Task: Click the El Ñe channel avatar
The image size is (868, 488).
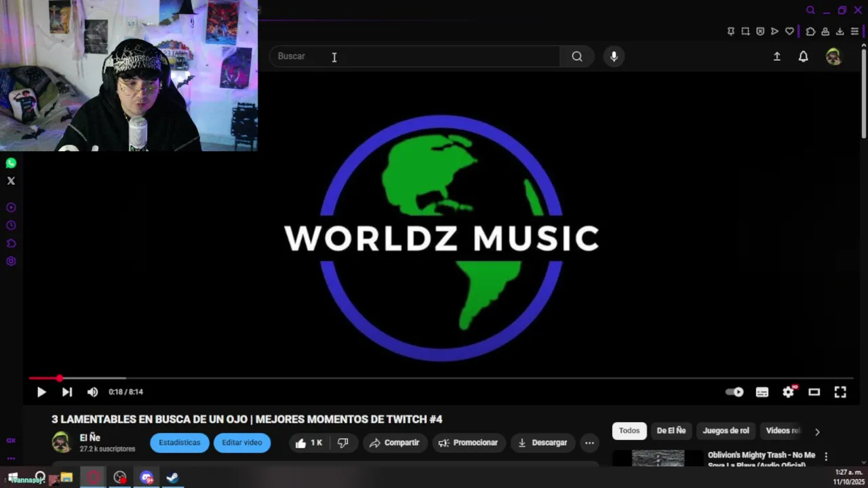Action: click(x=61, y=443)
